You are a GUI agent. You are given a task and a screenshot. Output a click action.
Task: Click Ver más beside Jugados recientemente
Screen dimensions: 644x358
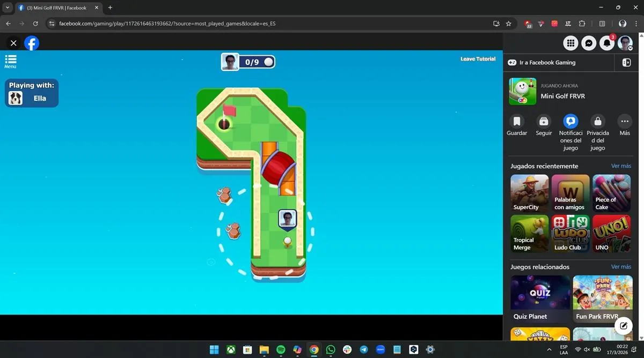[x=621, y=166]
